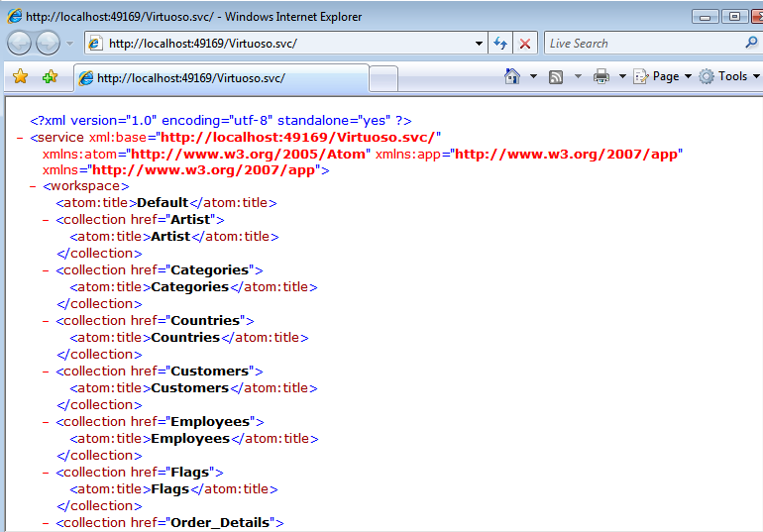Open the recent pages dropdown arrow
This screenshot has width=763, height=532.
[69, 44]
